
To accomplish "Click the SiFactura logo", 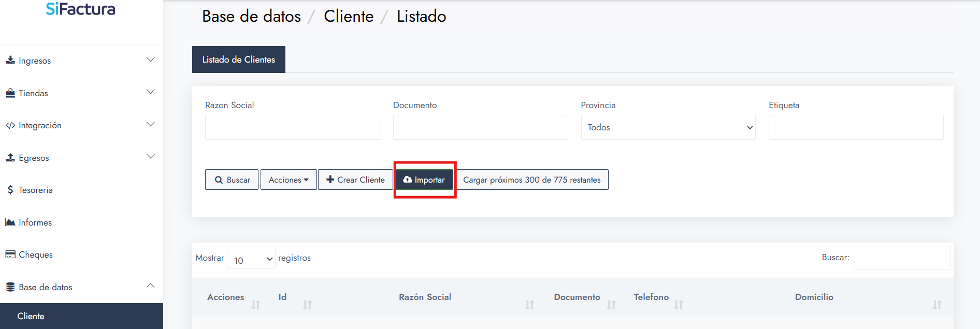I will (80, 9).
